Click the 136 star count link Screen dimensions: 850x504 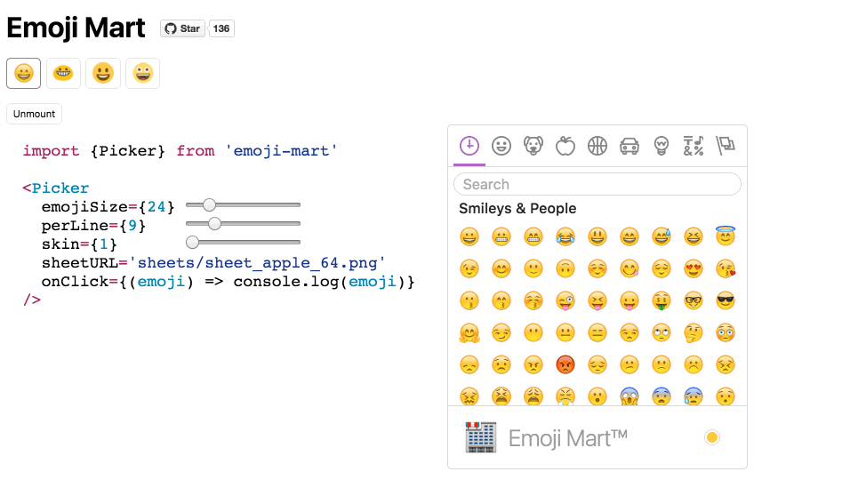coord(221,28)
